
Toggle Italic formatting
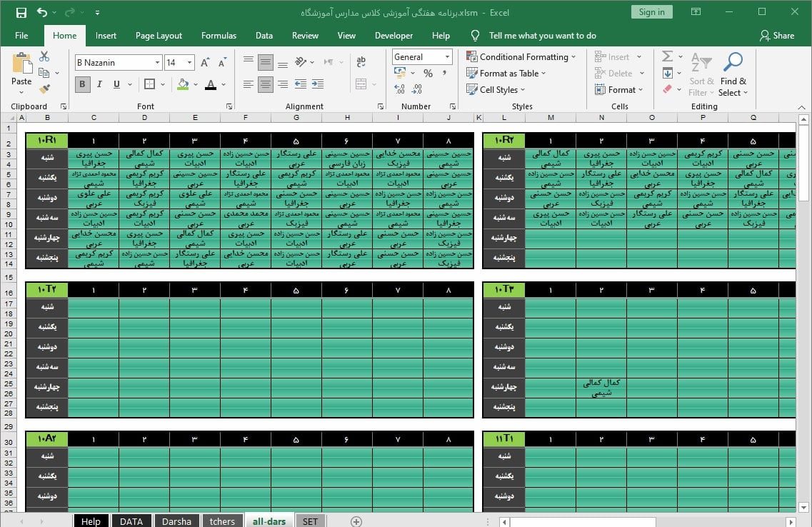tap(99, 84)
